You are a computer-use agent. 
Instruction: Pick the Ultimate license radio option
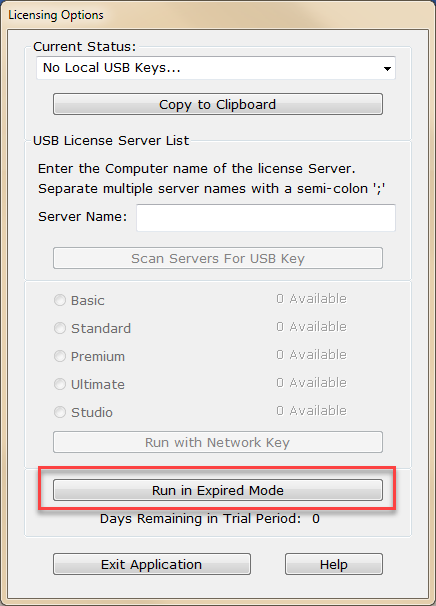coord(60,384)
